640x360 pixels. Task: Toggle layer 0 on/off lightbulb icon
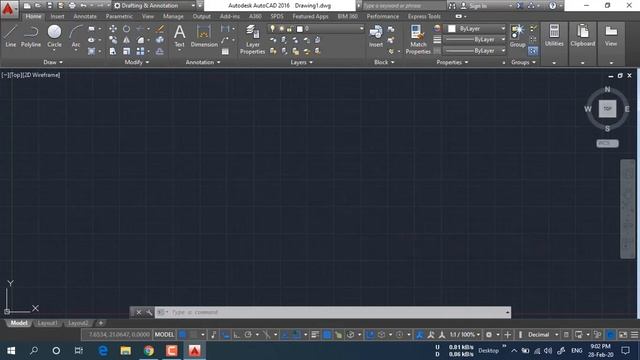[x=272, y=29]
